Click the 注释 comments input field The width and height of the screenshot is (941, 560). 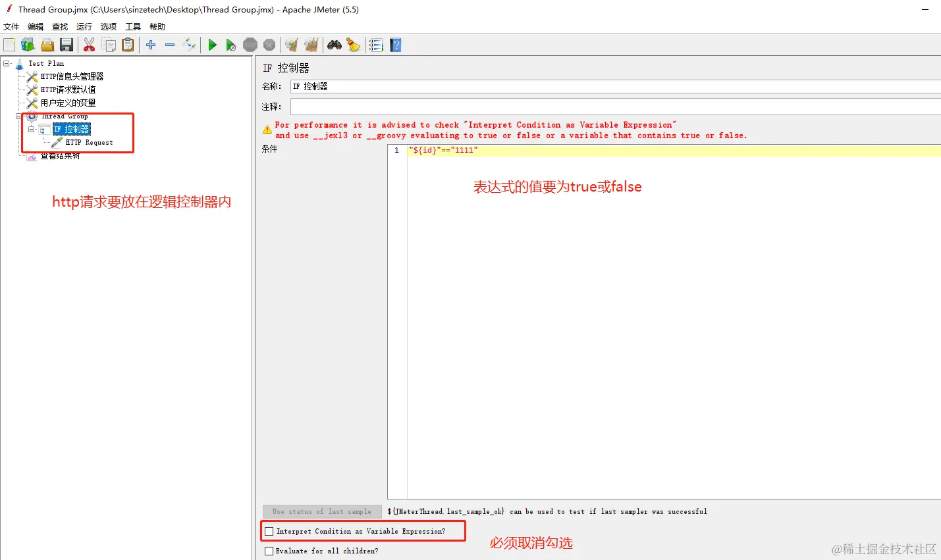click(x=615, y=107)
